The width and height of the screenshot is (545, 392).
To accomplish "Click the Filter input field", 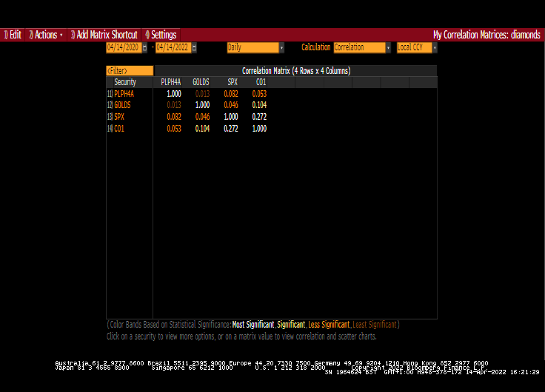I will [x=130, y=71].
